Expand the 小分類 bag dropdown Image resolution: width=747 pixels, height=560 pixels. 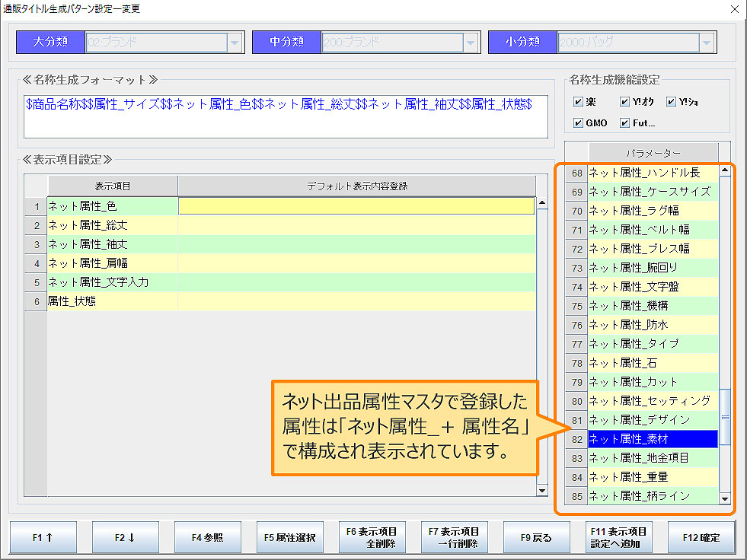point(707,42)
